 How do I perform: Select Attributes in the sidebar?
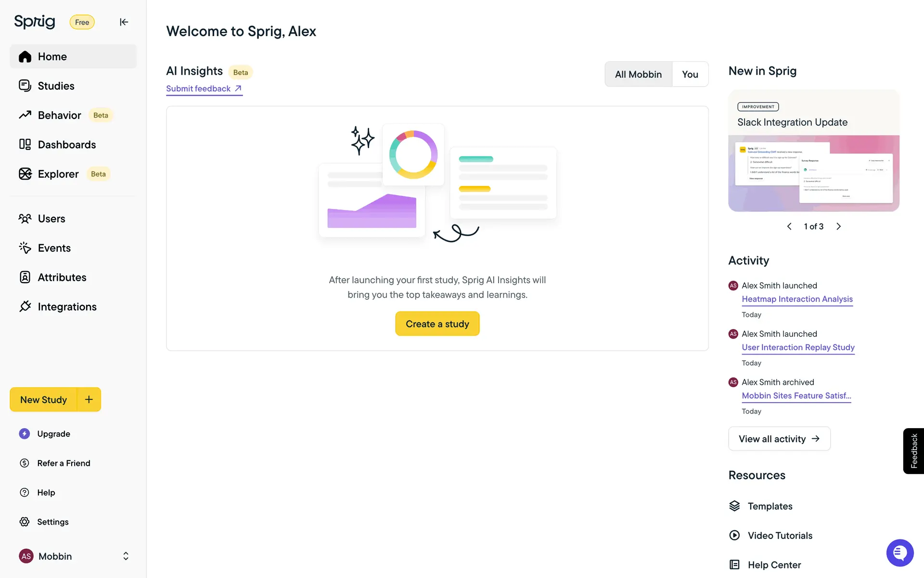(x=62, y=277)
